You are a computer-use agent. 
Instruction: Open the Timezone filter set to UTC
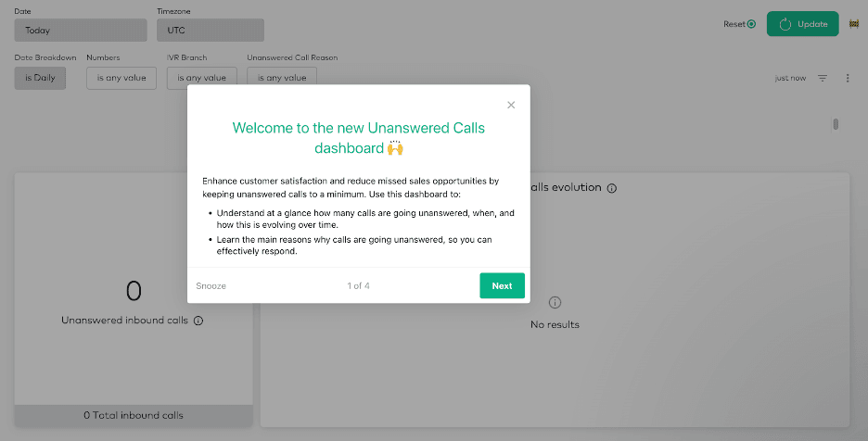(x=211, y=31)
